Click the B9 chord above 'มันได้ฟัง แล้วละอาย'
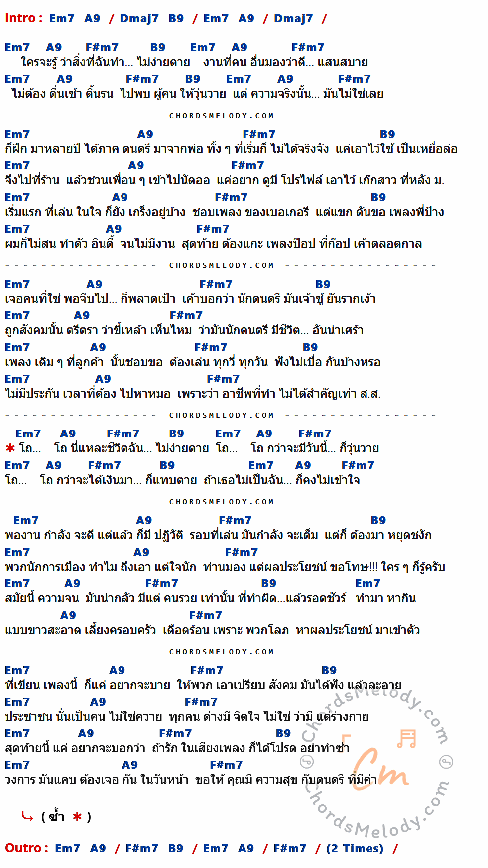Screen dimensions: 488x868 click(329, 670)
